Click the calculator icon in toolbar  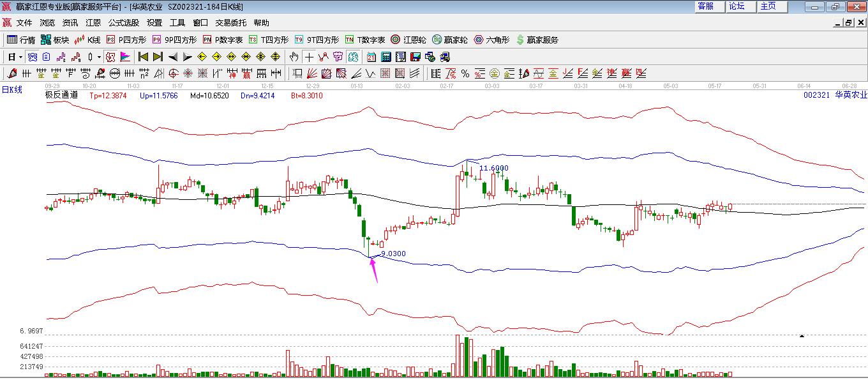click(x=385, y=57)
